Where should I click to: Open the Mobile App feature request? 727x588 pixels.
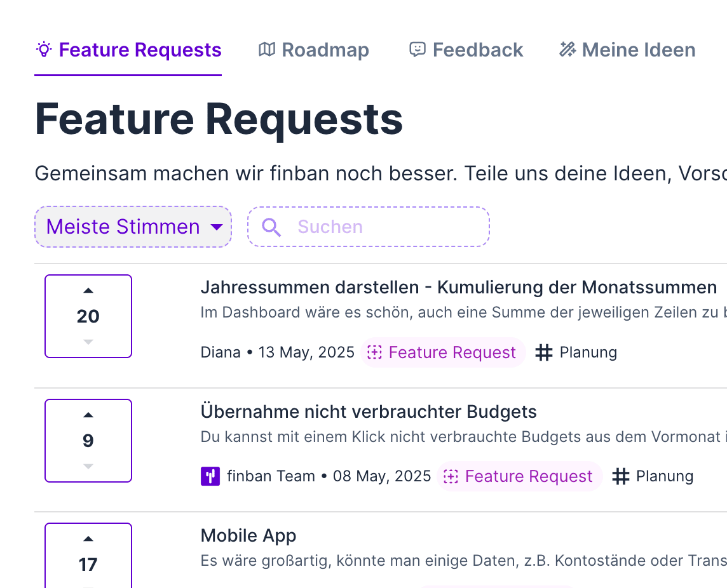point(248,536)
